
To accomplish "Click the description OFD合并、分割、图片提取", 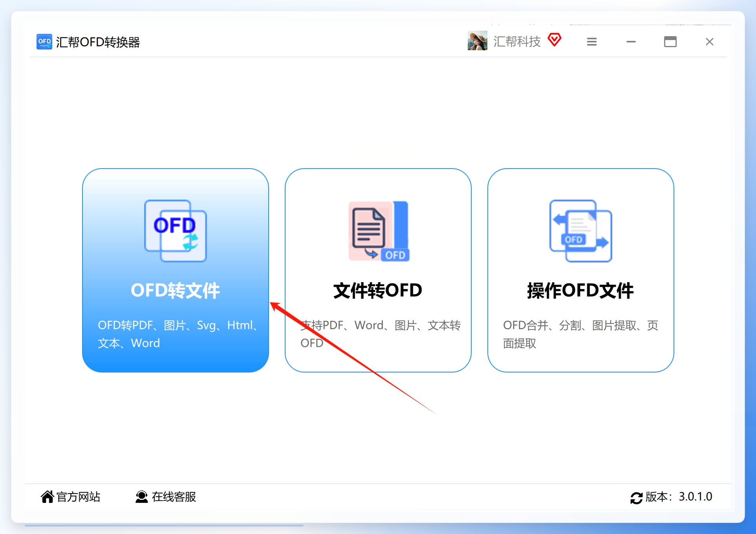I will tap(581, 334).
